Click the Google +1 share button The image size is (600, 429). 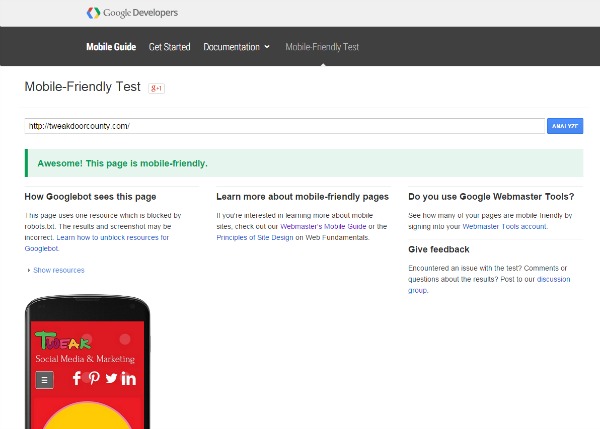pos(157,88)
